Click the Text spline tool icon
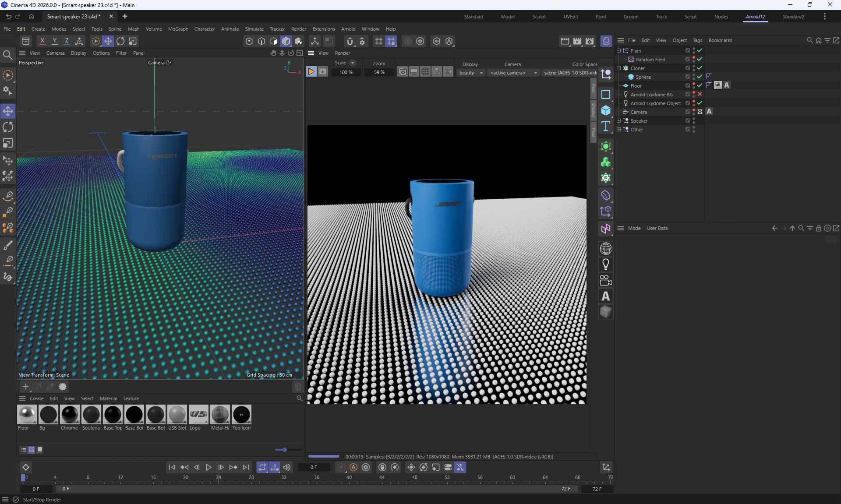The width and height of the screenshot is (841, 504). (606, 127)
